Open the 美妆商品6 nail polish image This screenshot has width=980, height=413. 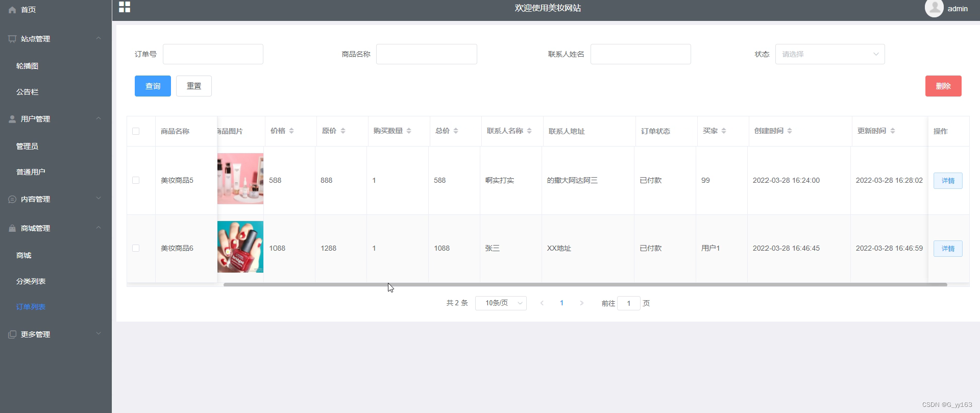click(240, 247)
